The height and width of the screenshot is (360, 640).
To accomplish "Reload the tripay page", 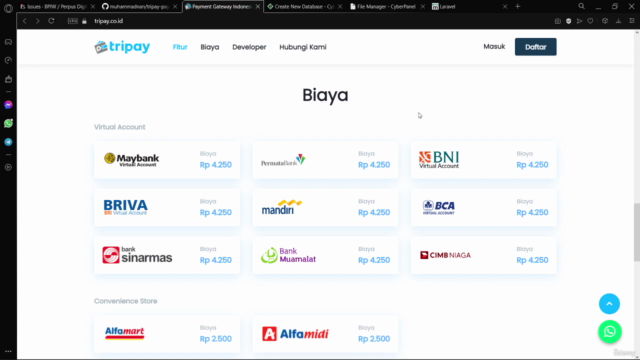I will (51, 21).
